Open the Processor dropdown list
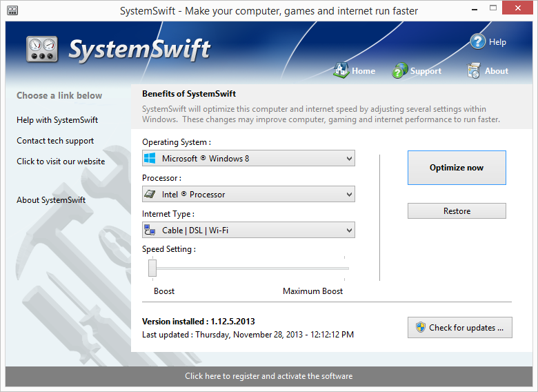Screen dimensions: 538x392 pyautogui.click(x=348, y=195)
